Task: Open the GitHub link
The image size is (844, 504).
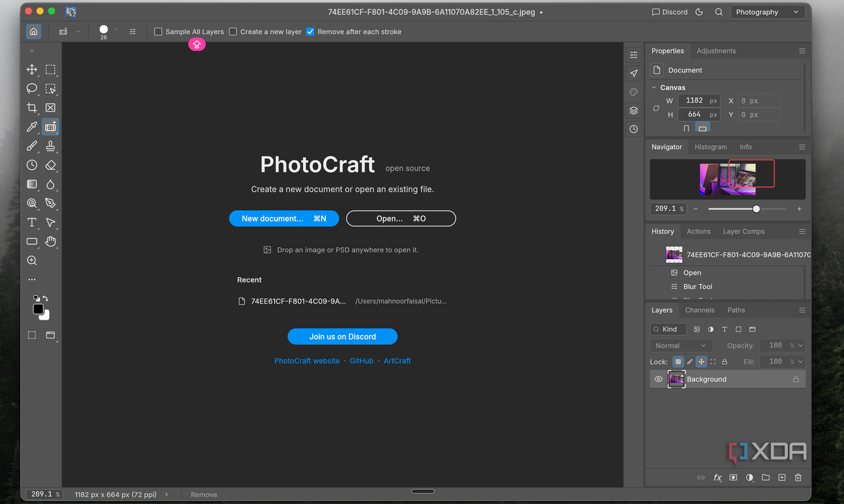Action: (362, 361)
